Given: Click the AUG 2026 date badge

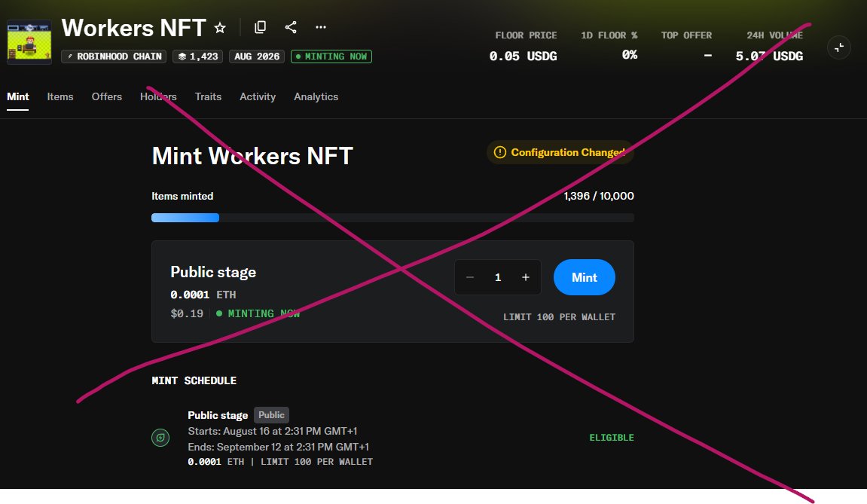Looking at the screenshot, I should pyautogui.click(x=257, y=57).
